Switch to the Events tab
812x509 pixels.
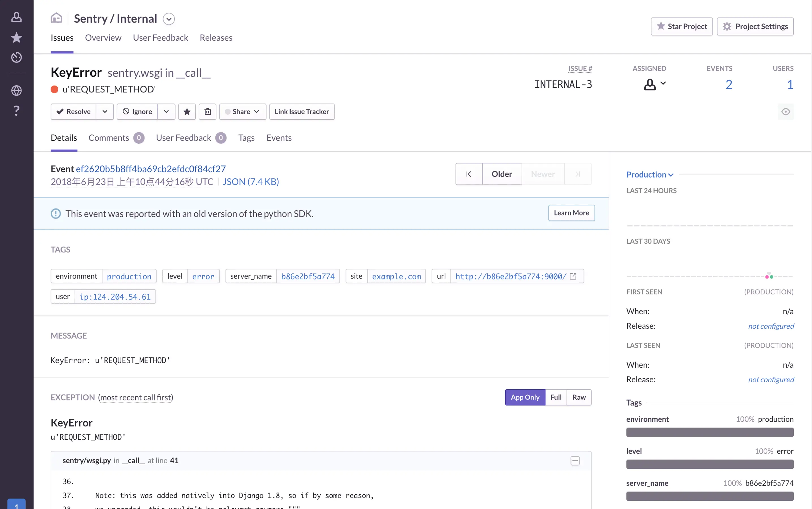pyautogui.click(x=279, y=138)
